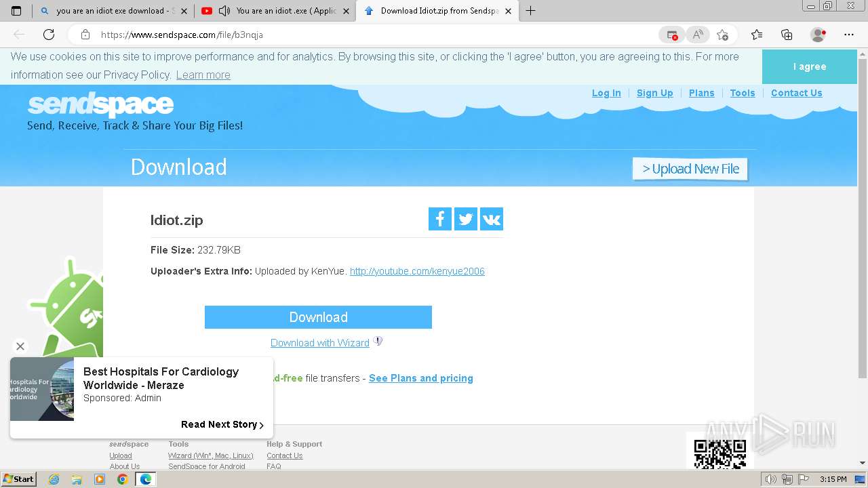The width and height of the screenshot is (868, 488).
Task: Open the Read aloud icon
Action: point(697,35)
